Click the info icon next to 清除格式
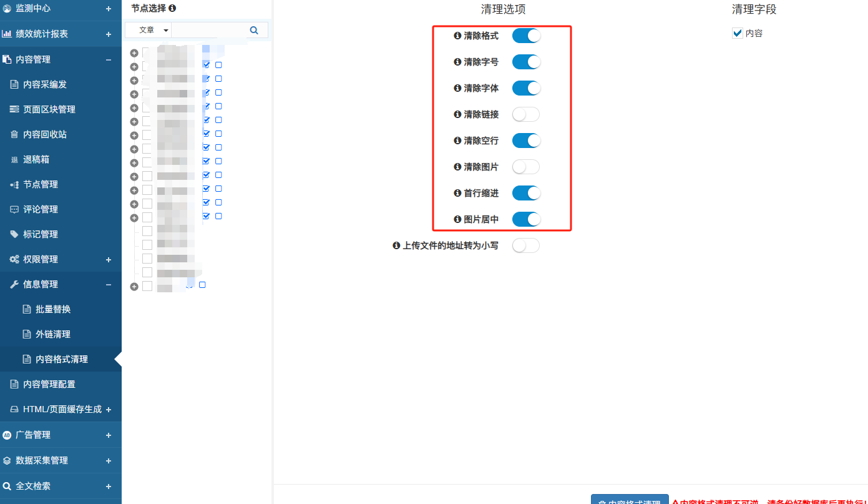 pos(457,36)
